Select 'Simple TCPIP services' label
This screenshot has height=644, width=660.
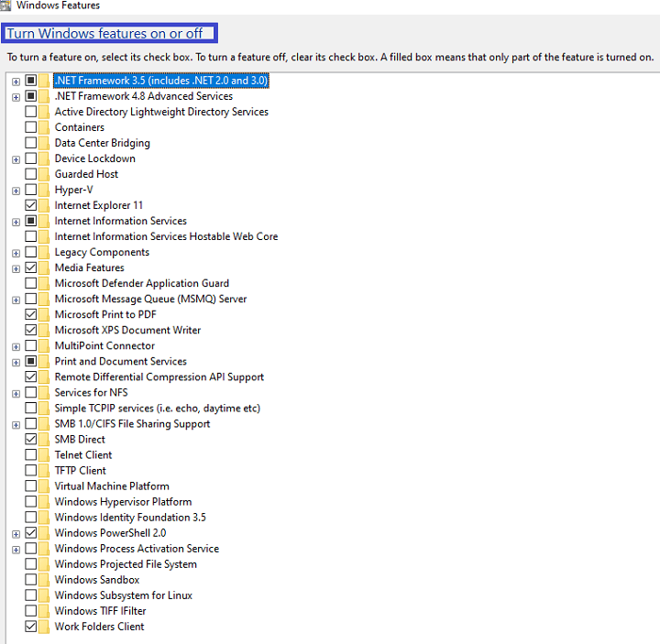[x=158, y=408]
